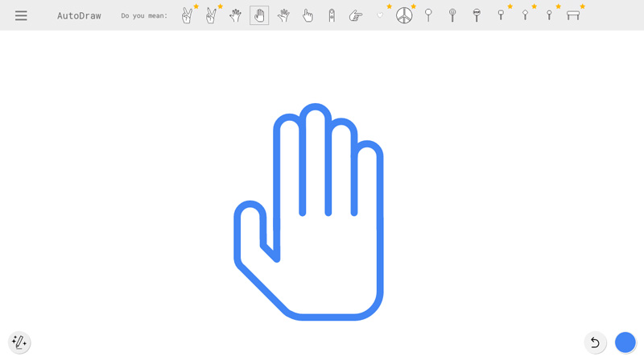Open the AutoDraw tool picker
The image size is (644, 361).
(19, 342)
